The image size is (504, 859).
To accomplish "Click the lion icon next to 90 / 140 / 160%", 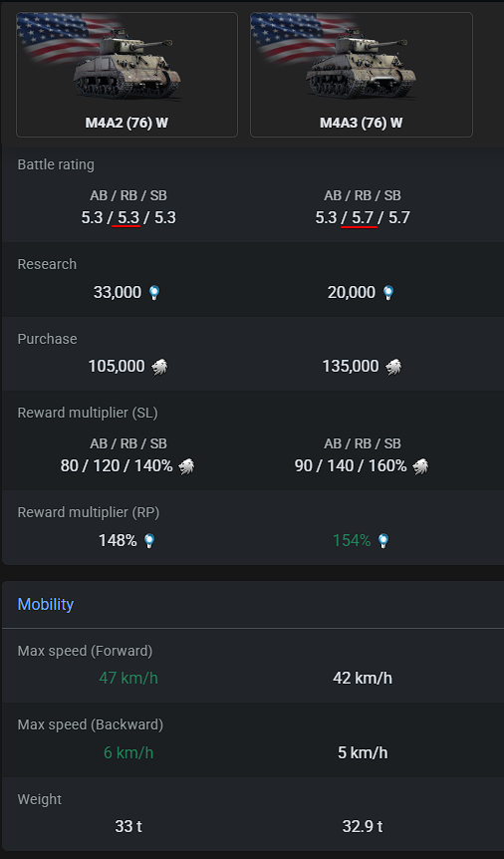I will point(420,466).
